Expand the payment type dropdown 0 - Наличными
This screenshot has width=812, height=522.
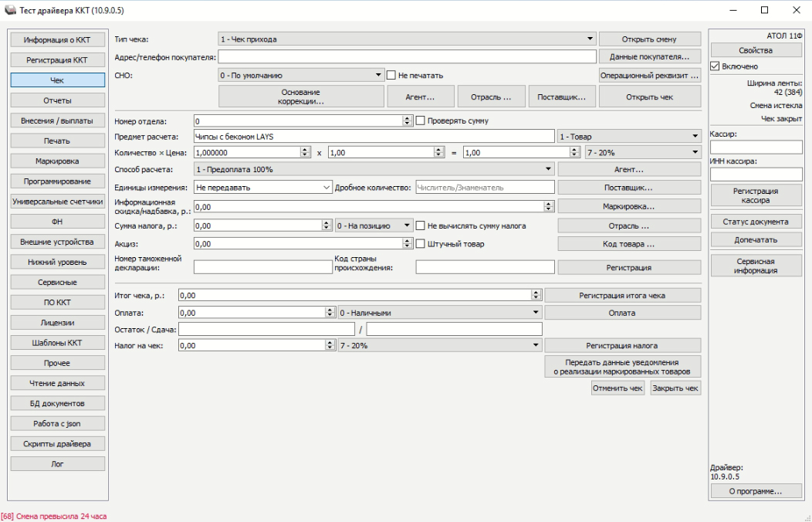[535, 313]
